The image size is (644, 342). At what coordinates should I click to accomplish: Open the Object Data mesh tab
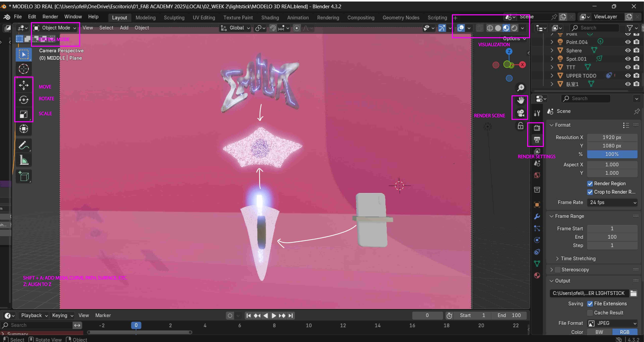pyautogui.click(x=537, y=263)
